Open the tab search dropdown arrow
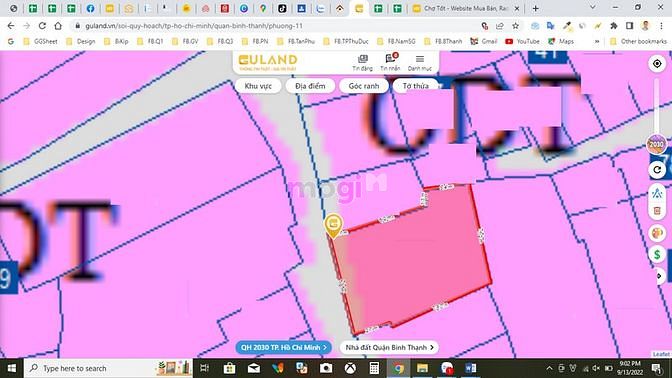Screen dimensions: 672x378 click(593, 7)
